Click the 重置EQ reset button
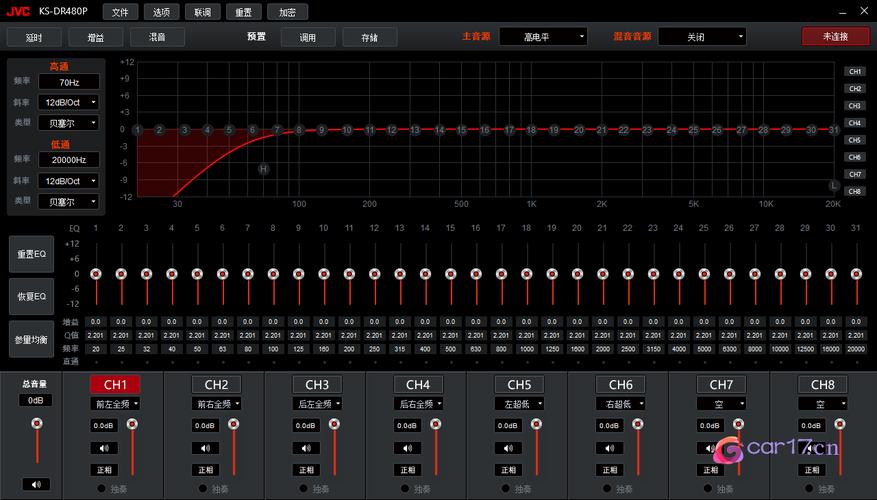Viewport: 877px width, 500px height. (32, 254)
